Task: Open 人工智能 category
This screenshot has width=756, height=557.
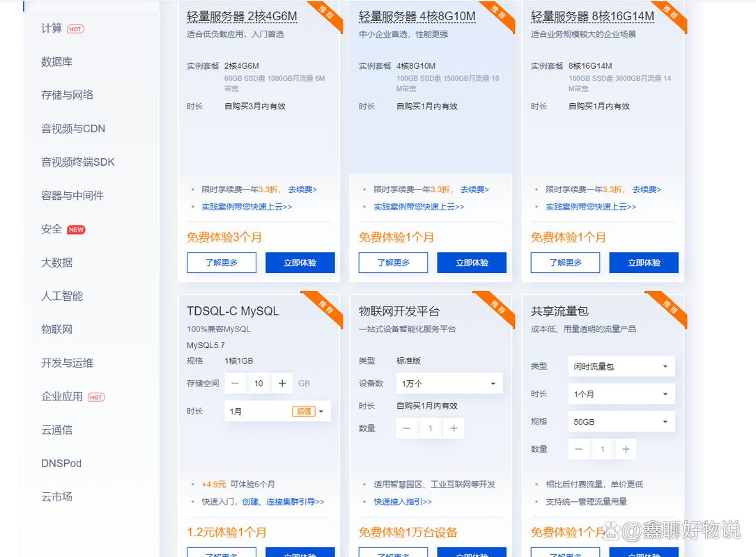Action: [62, 296]
